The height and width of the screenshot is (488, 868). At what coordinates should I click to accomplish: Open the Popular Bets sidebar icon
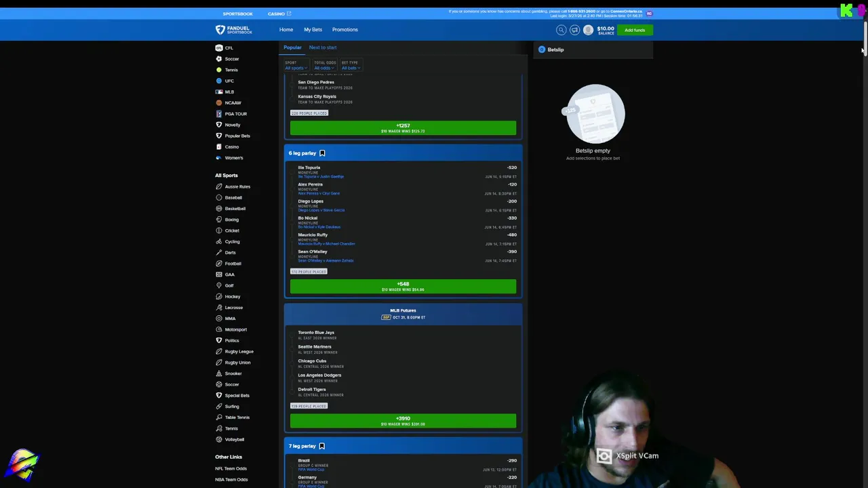(x=218, y=136)
